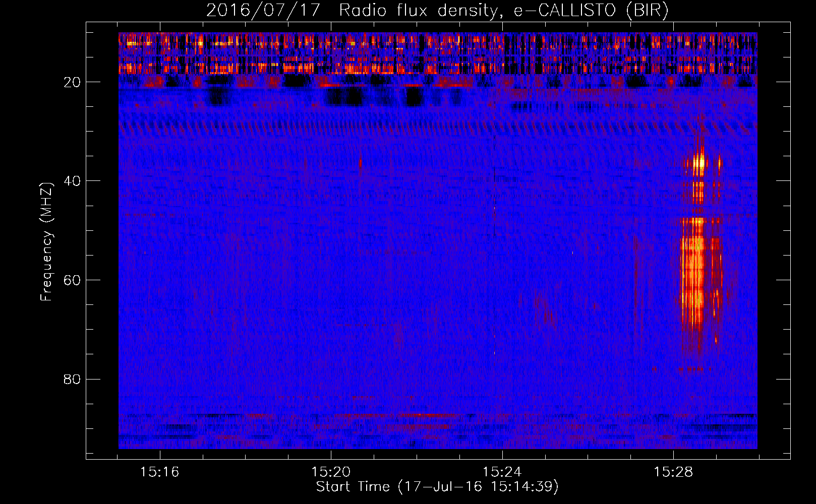816x504 pixels.
Task: Click the "40" frequency tick label
Action: pyautogui.click(x=72, y=181)
